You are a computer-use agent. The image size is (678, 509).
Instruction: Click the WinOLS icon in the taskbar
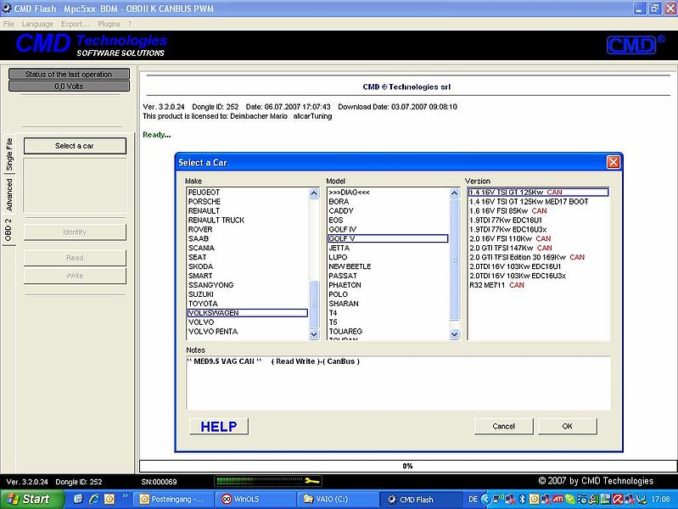pos(254,499)
